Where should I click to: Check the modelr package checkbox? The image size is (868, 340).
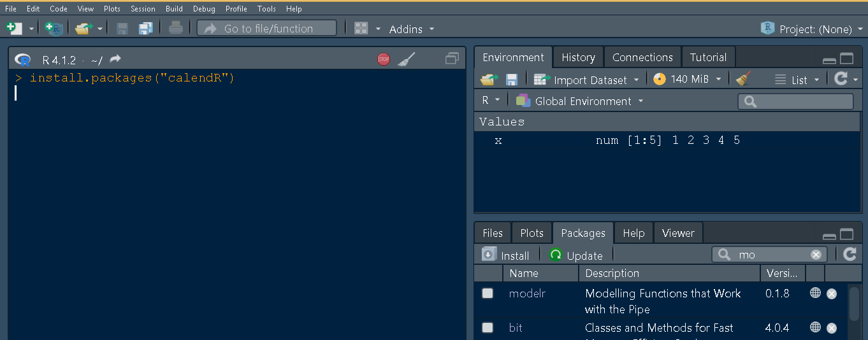(488, 294)
